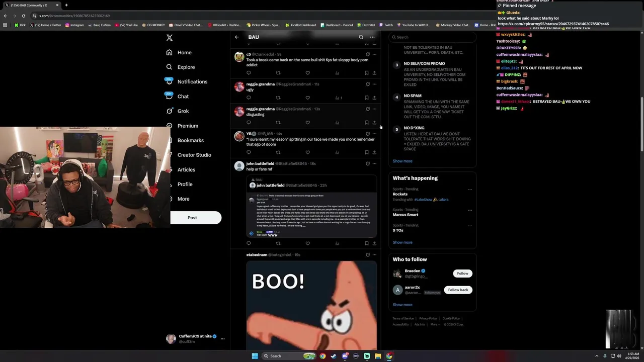Go back from BAU community page
This screenshot has height=362, width=644.
coord(237,37)
